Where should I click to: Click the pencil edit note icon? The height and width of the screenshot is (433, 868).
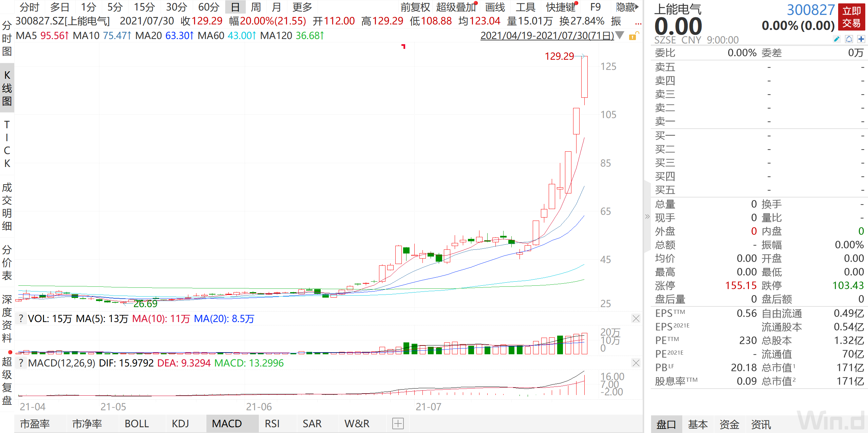837,39
